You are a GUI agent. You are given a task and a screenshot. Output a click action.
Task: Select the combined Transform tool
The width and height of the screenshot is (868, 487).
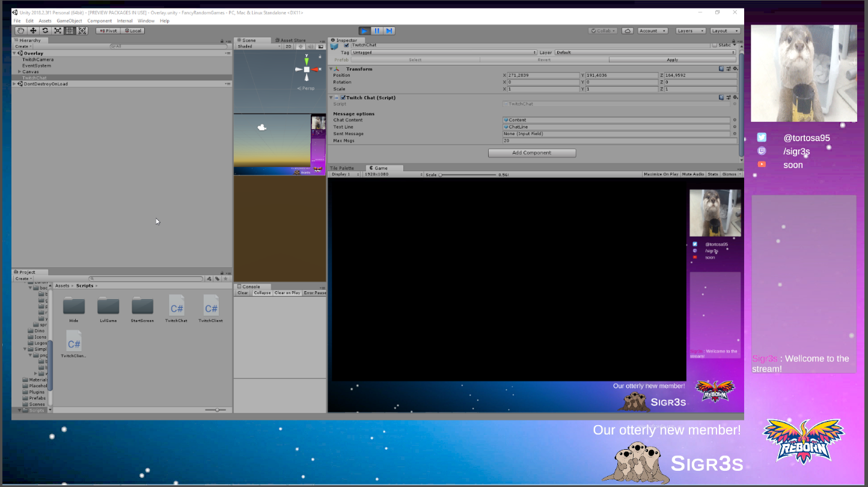pyautogui.click(x=82, y=31)
